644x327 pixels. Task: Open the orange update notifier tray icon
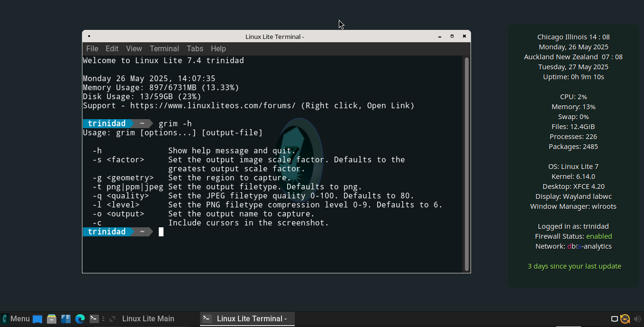tap(626, 319)
